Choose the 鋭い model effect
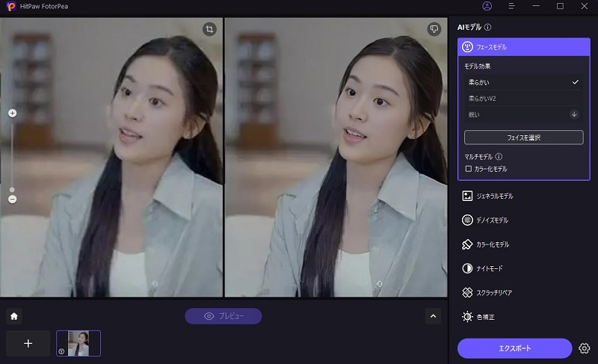 (524, 114)
